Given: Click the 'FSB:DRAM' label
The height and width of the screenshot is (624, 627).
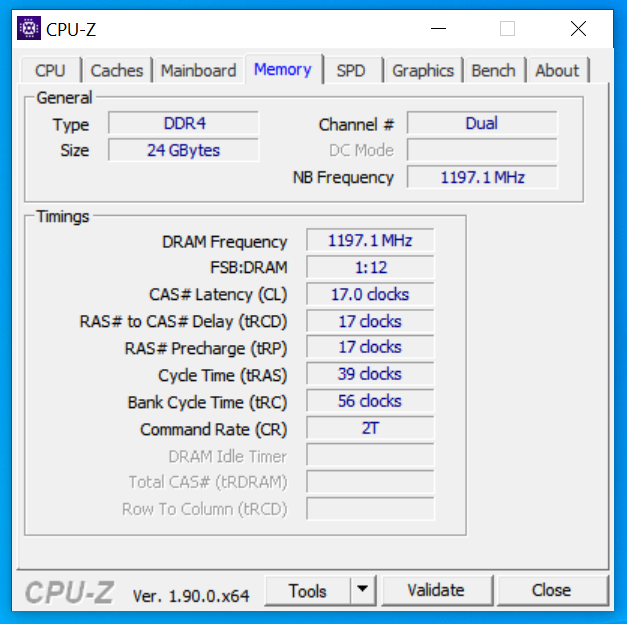Looking at the screenshot, I should coord(249,268).
